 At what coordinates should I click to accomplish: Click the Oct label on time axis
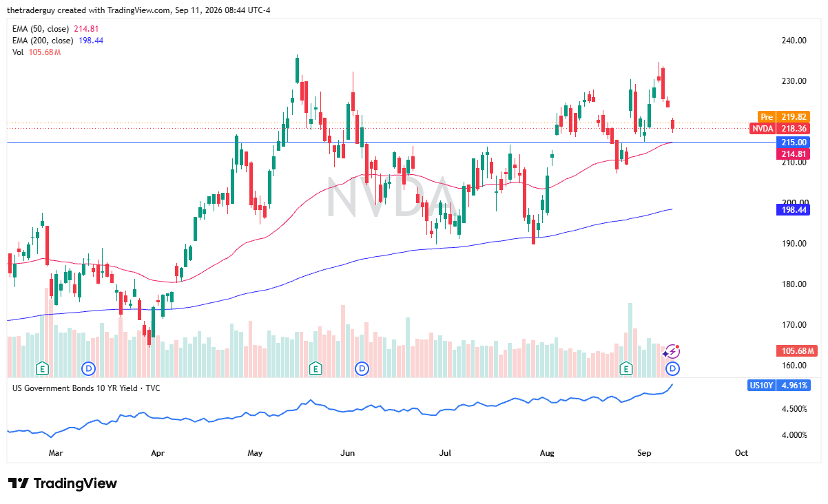pyautogui.click(x=742, y=453)
